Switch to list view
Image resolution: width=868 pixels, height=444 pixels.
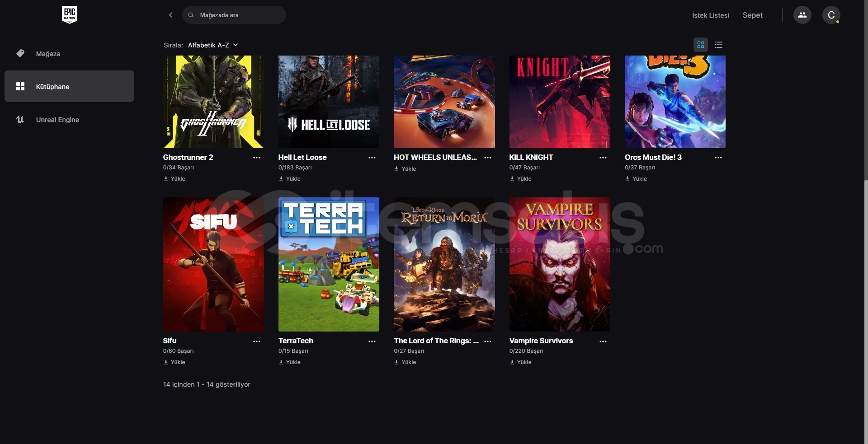[718, 45]
